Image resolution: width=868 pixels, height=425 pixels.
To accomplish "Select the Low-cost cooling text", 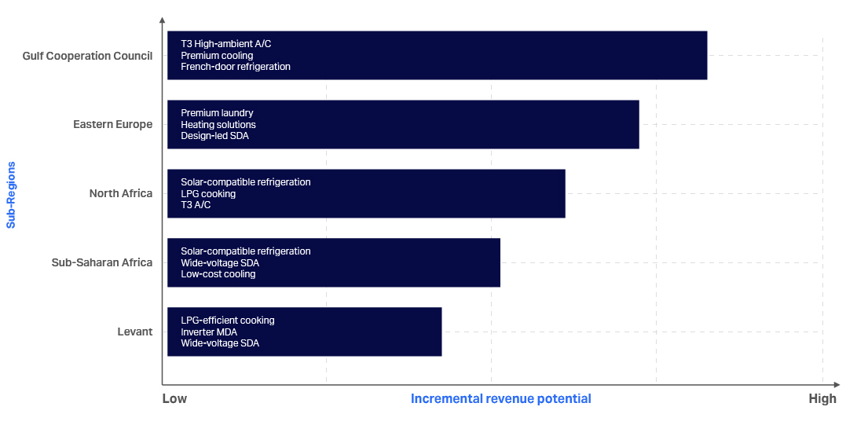I will click(x=218, y=274).
